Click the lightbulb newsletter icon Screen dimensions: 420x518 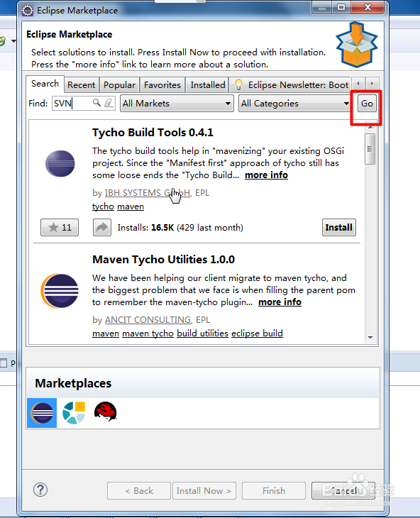click(238, 85)
